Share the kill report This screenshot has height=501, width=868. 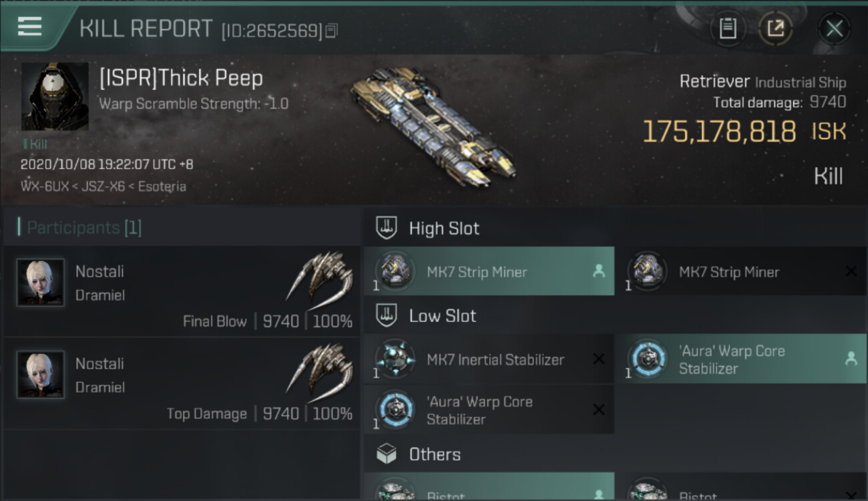[775, 28]
